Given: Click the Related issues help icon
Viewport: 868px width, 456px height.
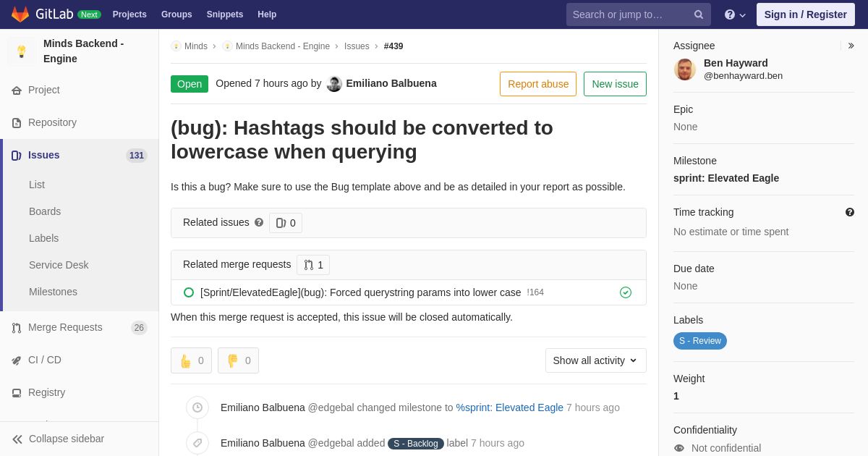Looking at the screenshot, I should (x=259, y=223).
